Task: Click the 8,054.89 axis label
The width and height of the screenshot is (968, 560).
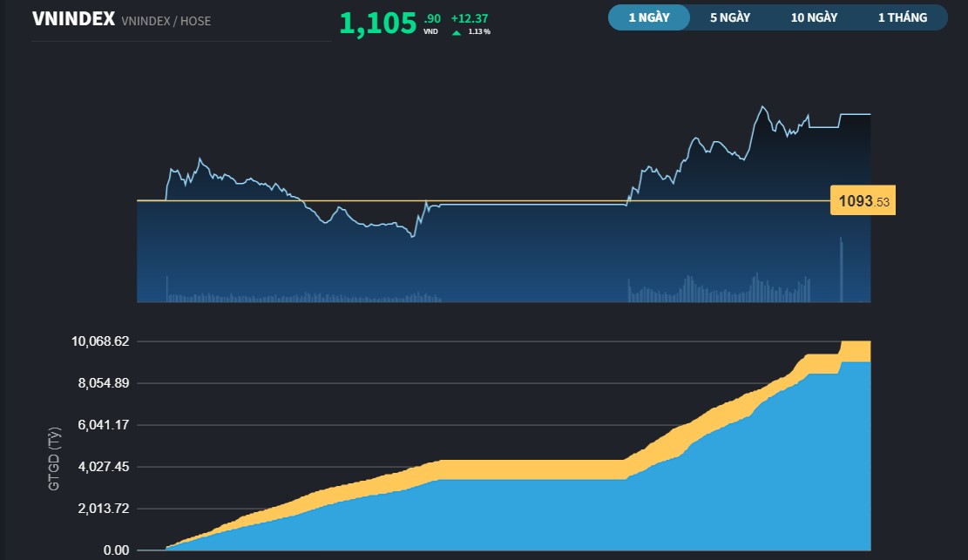Action: click(x=103, y=383)
